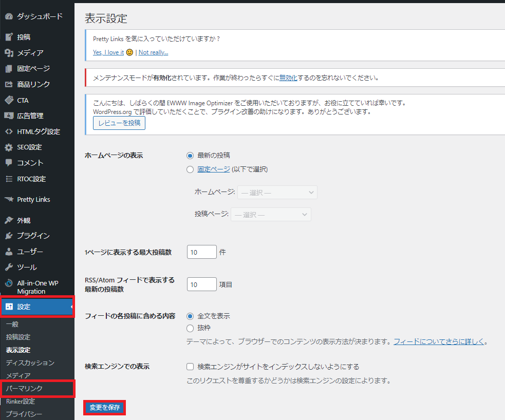
Task: Click the All-in-One WP Migration icon
Action: (9, 283)
